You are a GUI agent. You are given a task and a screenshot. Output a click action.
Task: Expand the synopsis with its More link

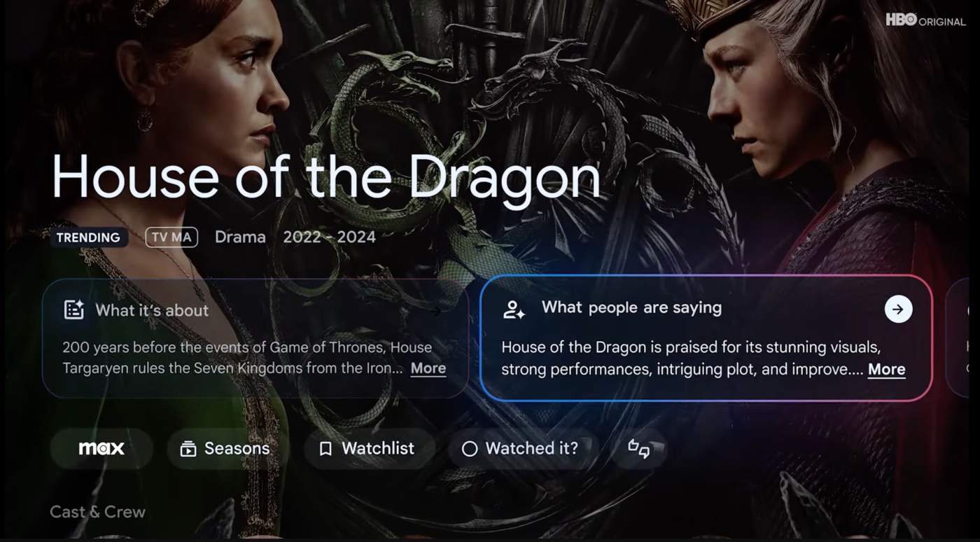pyautogui.click(x=428, y=368)
